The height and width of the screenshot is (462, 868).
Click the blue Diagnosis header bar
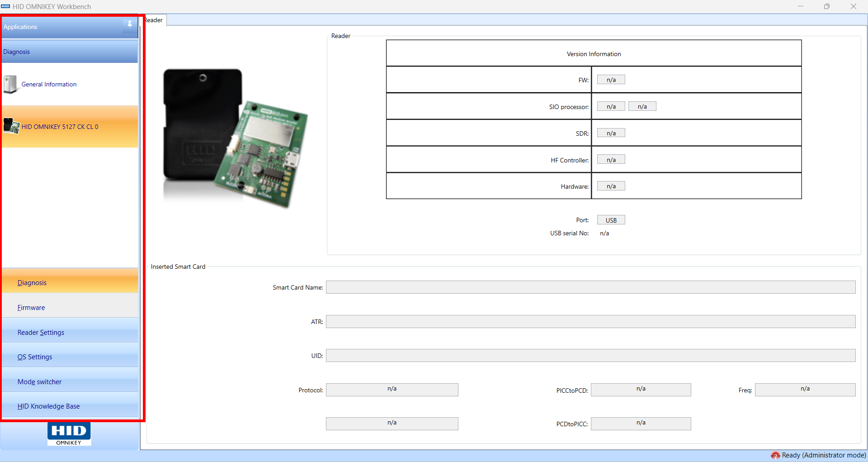pyautogui.click(x=70, y=52)
